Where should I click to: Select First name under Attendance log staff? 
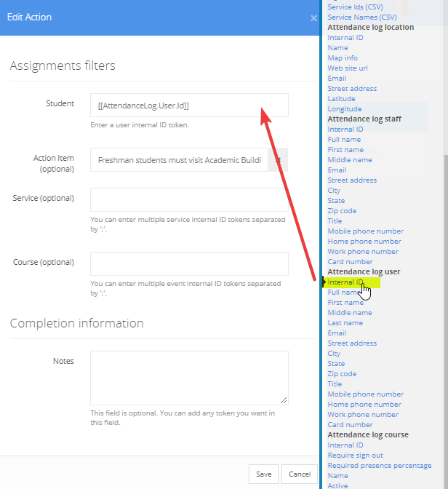click(x=345, y=150)
